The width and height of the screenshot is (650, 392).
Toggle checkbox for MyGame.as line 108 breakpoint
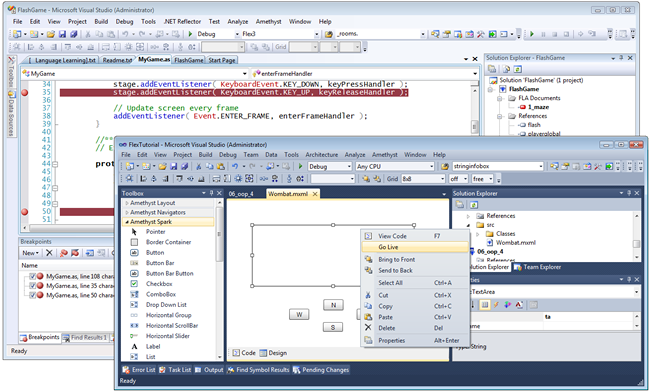pyautogui.click(x=32, y=276)
